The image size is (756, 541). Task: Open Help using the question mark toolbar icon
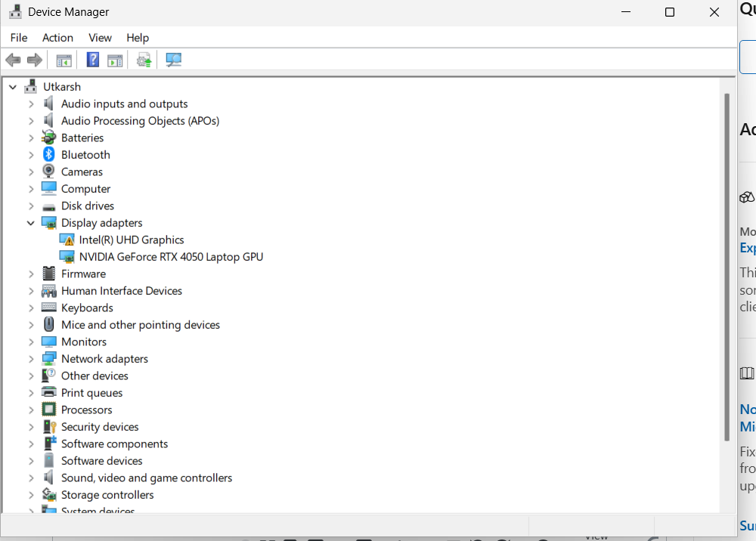point(92,60)
